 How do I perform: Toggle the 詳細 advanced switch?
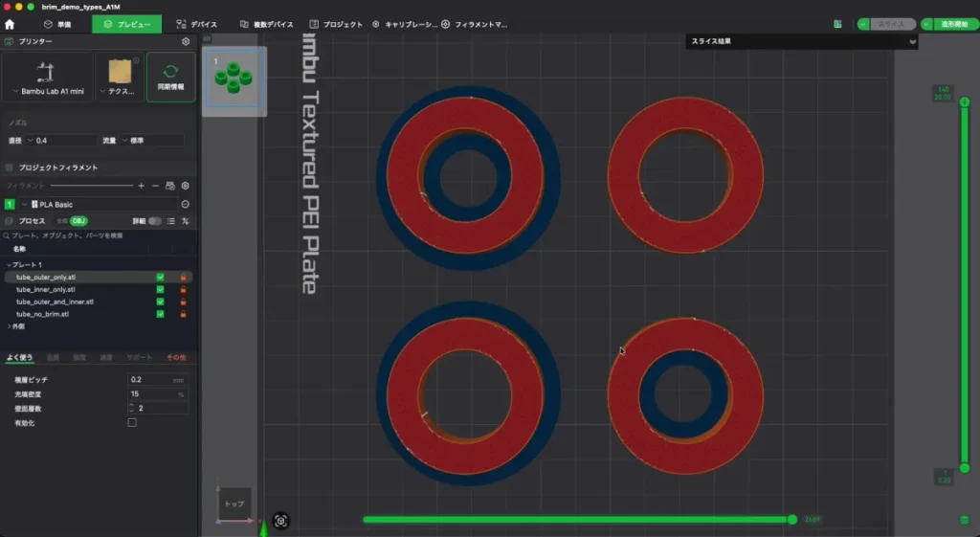(x=154, y=221)
